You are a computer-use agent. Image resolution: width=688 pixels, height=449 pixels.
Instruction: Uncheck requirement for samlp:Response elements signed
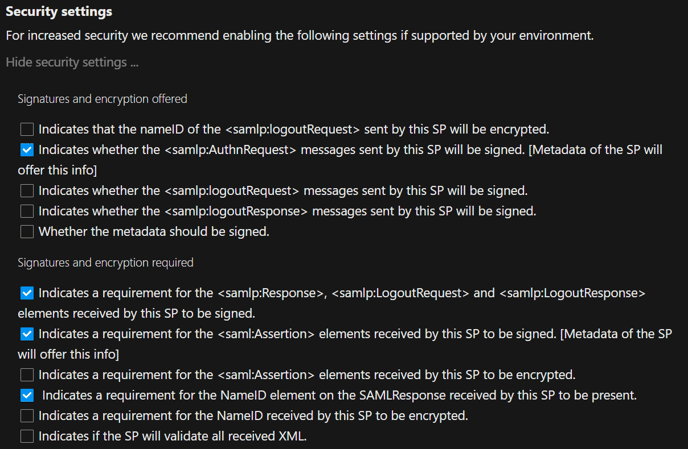(27, 294)
